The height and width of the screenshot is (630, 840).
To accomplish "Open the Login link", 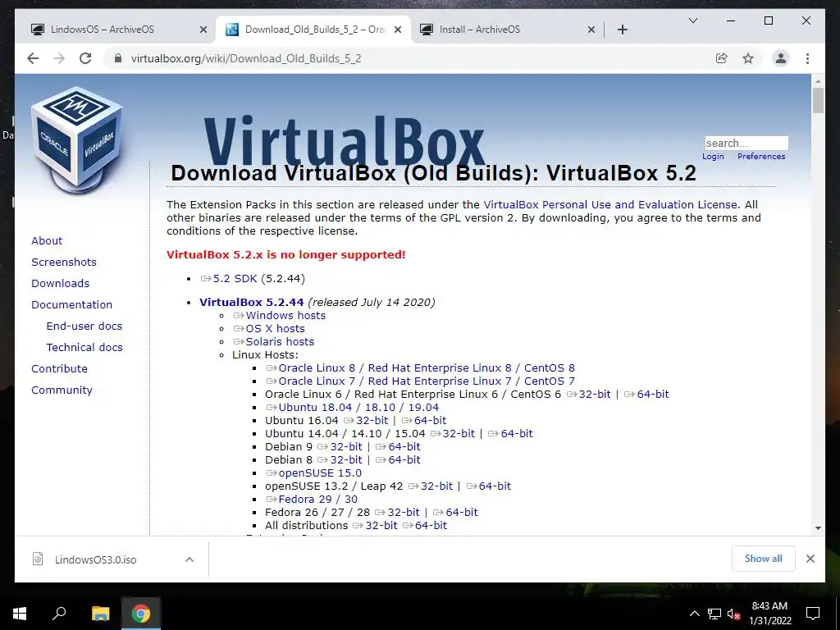I will [713, 157].
